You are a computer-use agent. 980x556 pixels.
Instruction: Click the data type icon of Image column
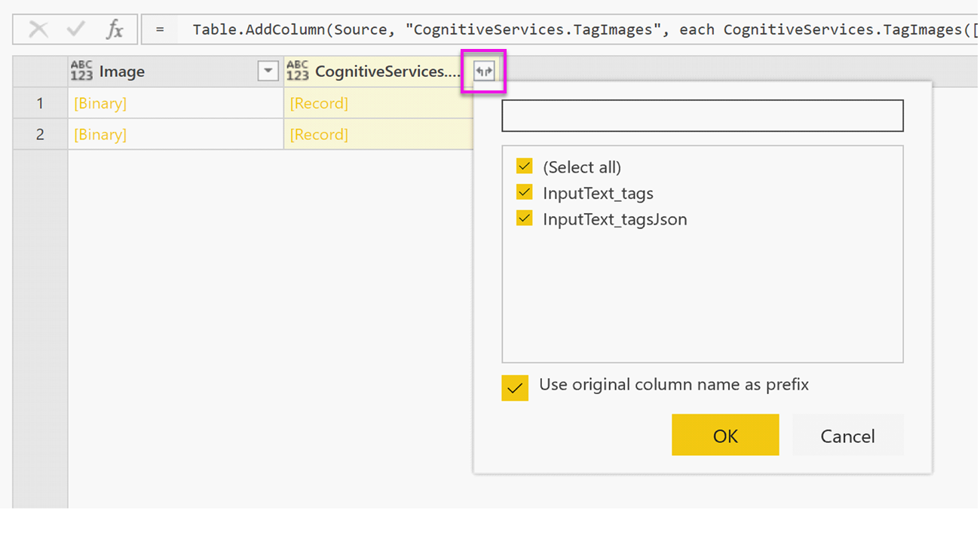(x=81, y=71)
